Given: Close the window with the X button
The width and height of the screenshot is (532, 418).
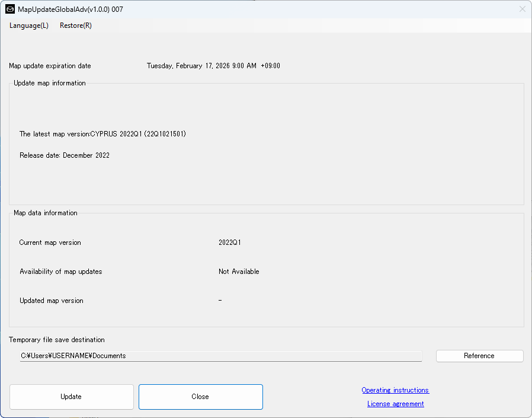Looking at the screenshot, I should tap(522, 9).
